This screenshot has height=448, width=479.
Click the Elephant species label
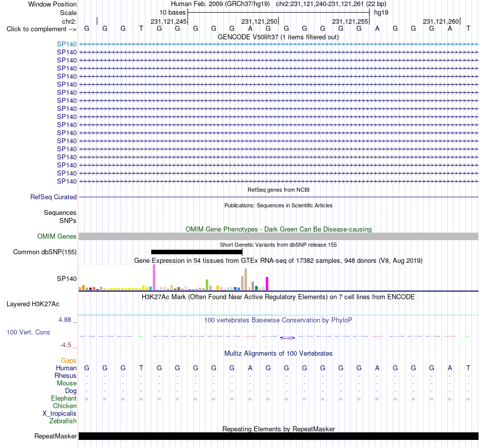point(64,399)
